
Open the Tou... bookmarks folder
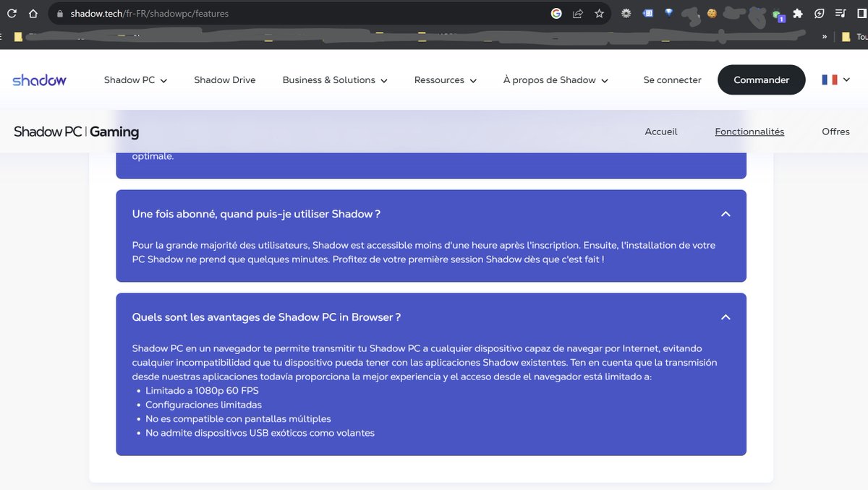854,36
